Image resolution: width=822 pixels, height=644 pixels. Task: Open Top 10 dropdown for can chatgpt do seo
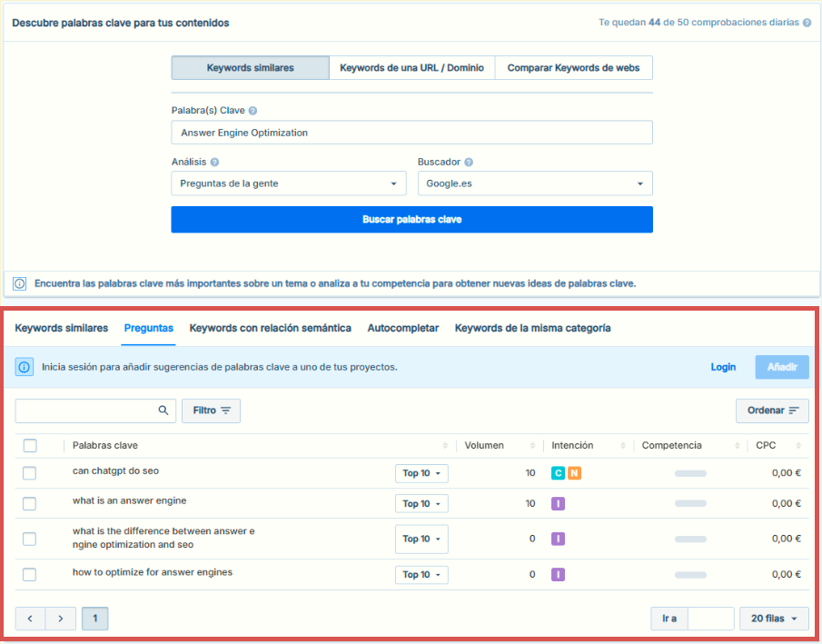tap(421, 473)
